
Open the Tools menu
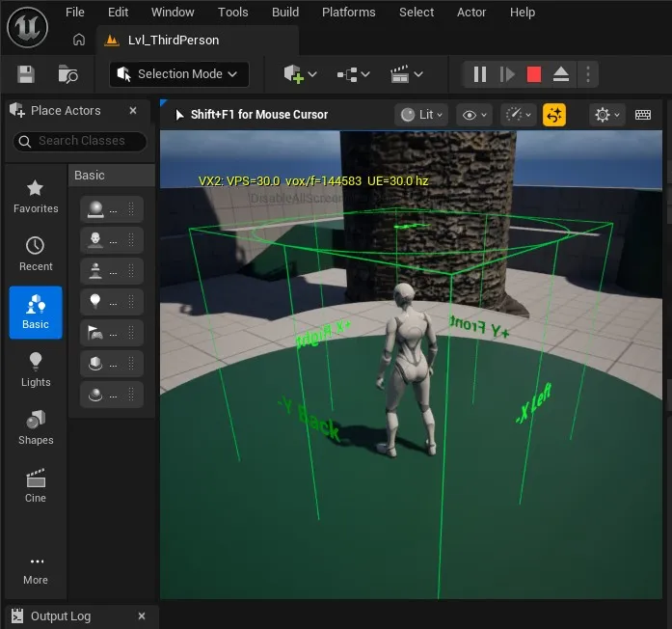232,13
